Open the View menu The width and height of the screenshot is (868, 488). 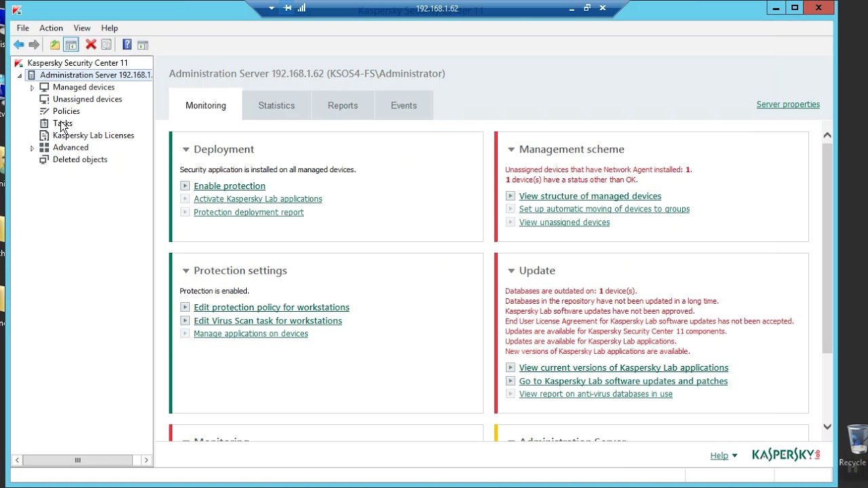pos(82,28)
